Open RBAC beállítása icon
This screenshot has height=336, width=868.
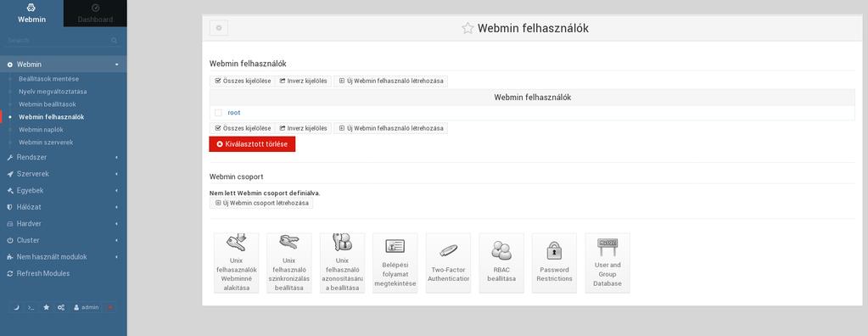coord(501,263)
